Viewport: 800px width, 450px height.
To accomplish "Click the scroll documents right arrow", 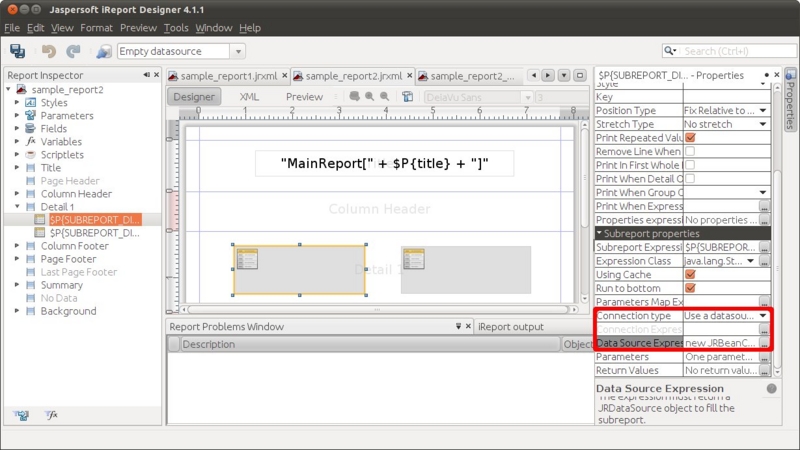I will pos(548,76).
